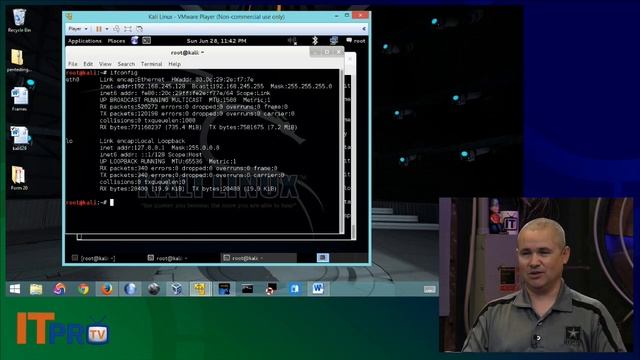
Task: Click the Bluetooth icon in Kali panel
Action: 315,40
